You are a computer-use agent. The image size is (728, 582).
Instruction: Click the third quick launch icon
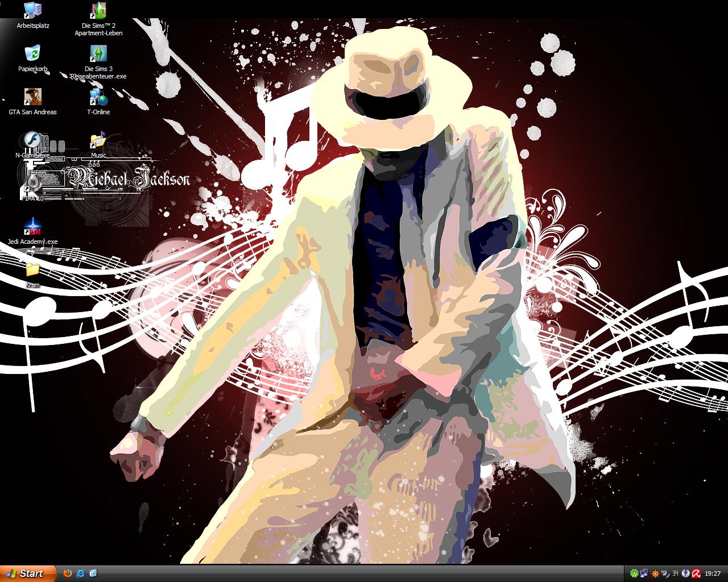coord(93,573)
